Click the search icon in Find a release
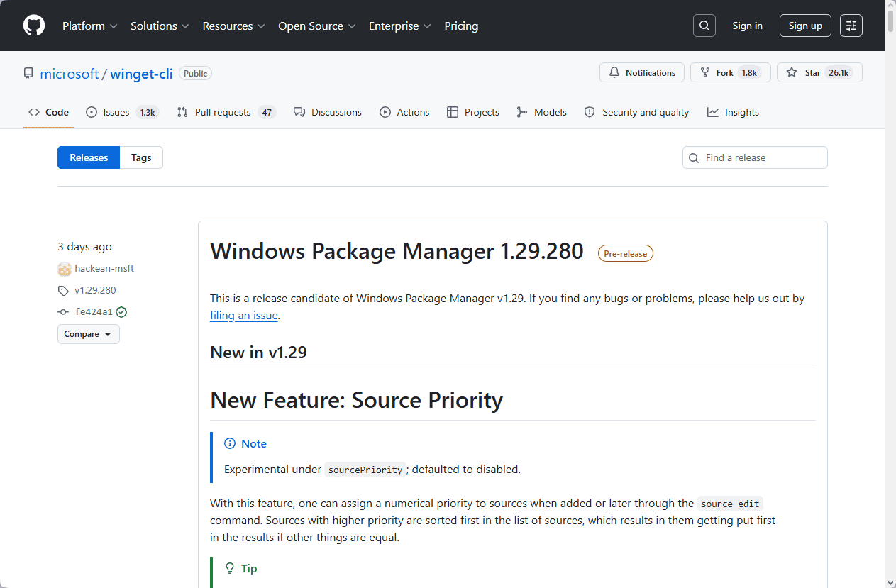Viewport: 896px width, 588px height. pyautogui.click(x=695, y=157)
